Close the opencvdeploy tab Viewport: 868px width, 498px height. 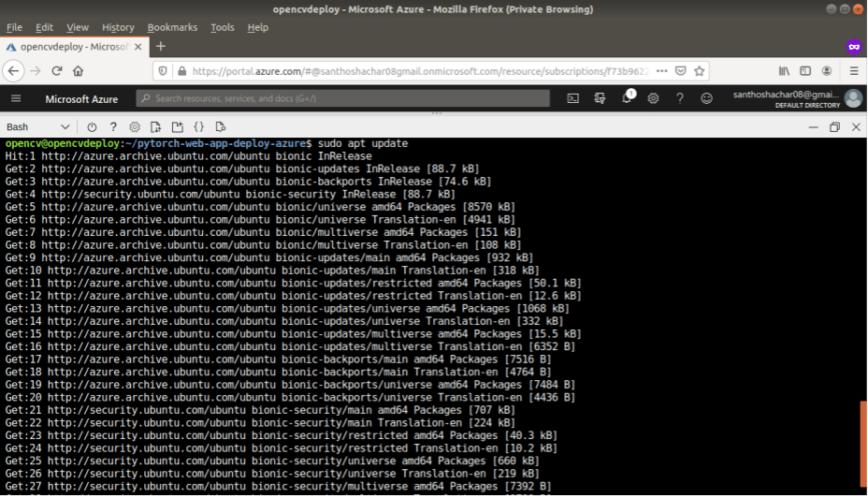point(138,47)
